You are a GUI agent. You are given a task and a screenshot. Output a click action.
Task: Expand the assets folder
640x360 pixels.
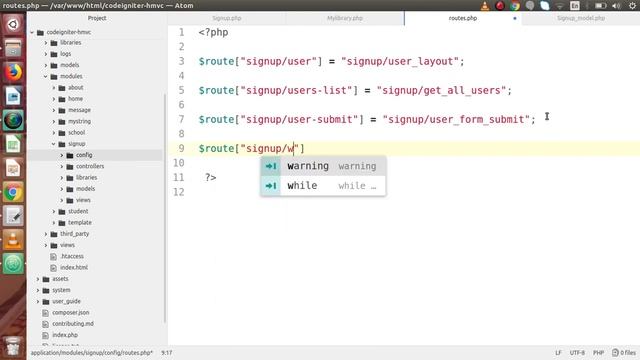[38, 279]
